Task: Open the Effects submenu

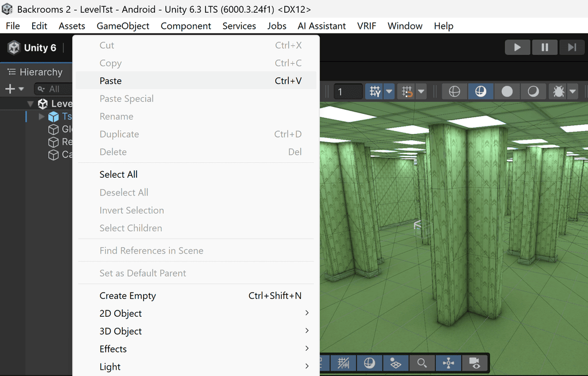Action: click(196, 349)
